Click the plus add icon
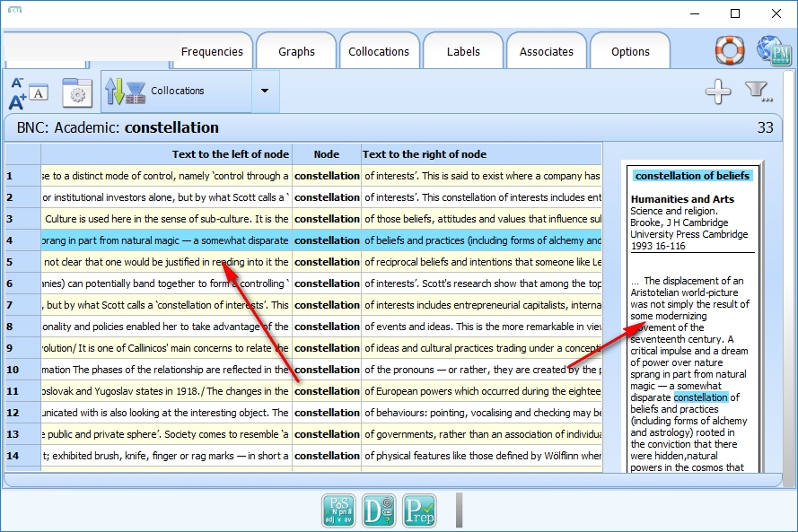Viewport: 798px width, 532px height. coord(717,92)
